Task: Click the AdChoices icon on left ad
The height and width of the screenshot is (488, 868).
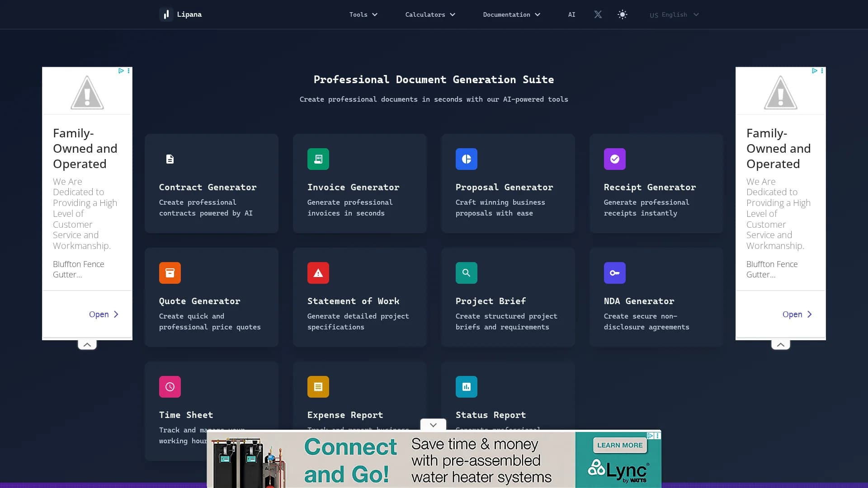Action: (121, 71)
